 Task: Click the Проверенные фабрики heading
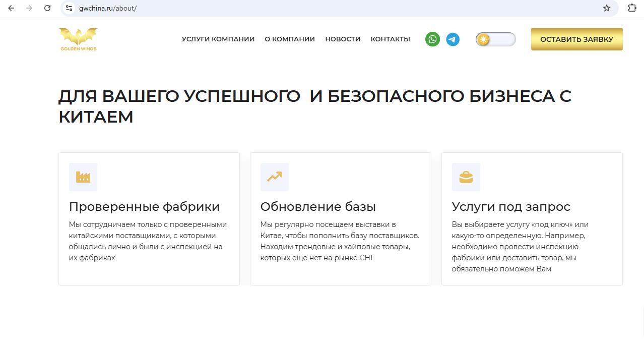click(144, 206)
